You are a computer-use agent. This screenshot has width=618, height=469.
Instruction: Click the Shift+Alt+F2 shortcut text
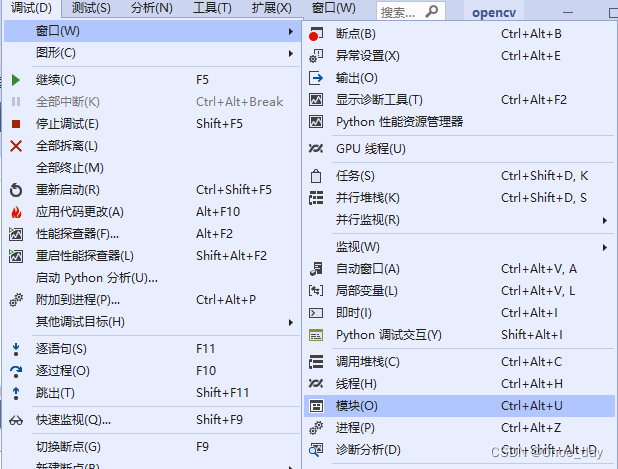click(231, 256)
